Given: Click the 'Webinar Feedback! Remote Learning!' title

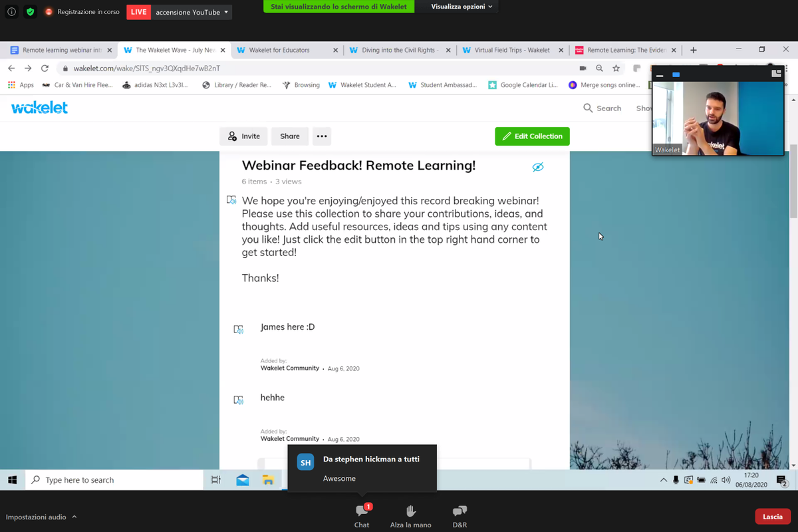Looking at the screenshot, I should click(x=358, y=166).
